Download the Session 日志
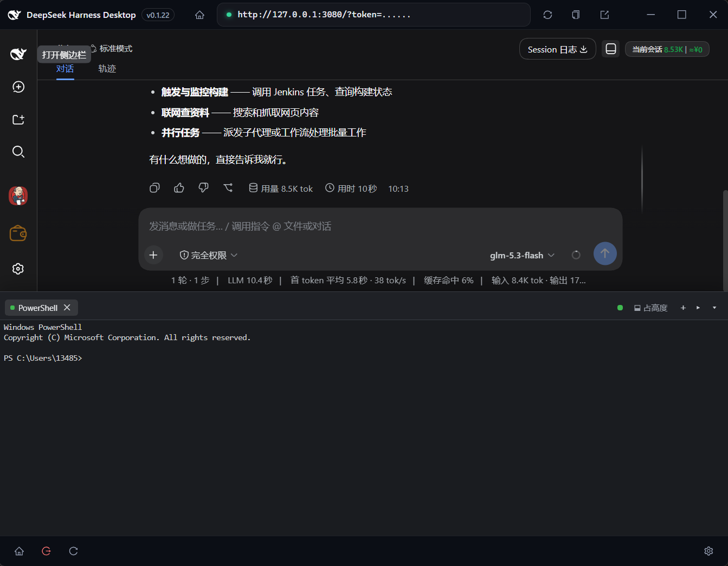 click(x=558, y=49)
